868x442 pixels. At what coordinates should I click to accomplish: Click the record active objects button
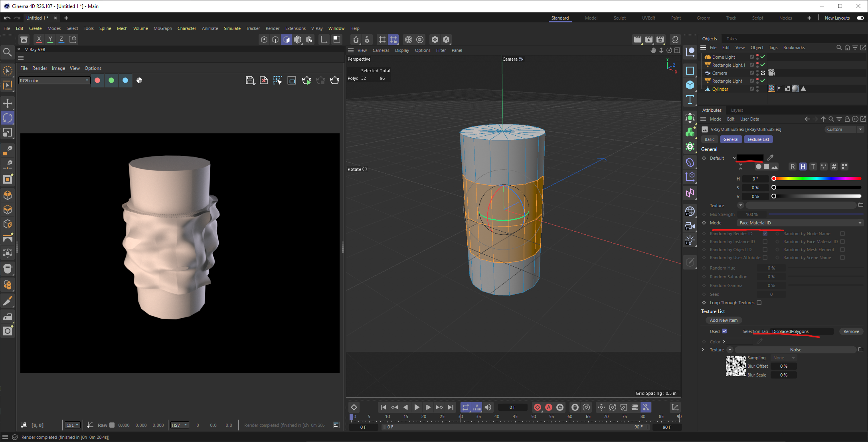coord(538,407)
